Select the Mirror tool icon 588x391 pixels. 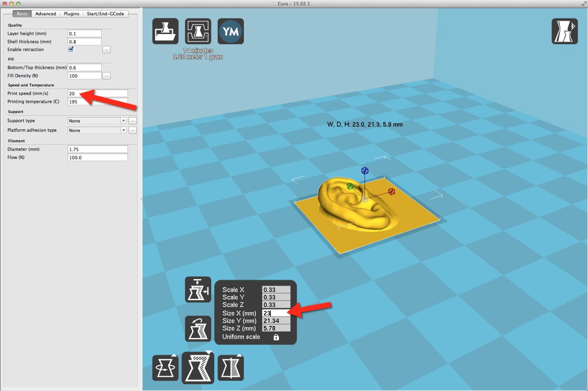(231, 368)
